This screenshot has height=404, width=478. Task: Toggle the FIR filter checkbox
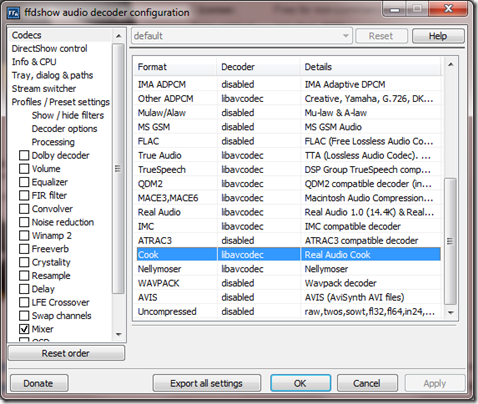click(x=24, y=195)
